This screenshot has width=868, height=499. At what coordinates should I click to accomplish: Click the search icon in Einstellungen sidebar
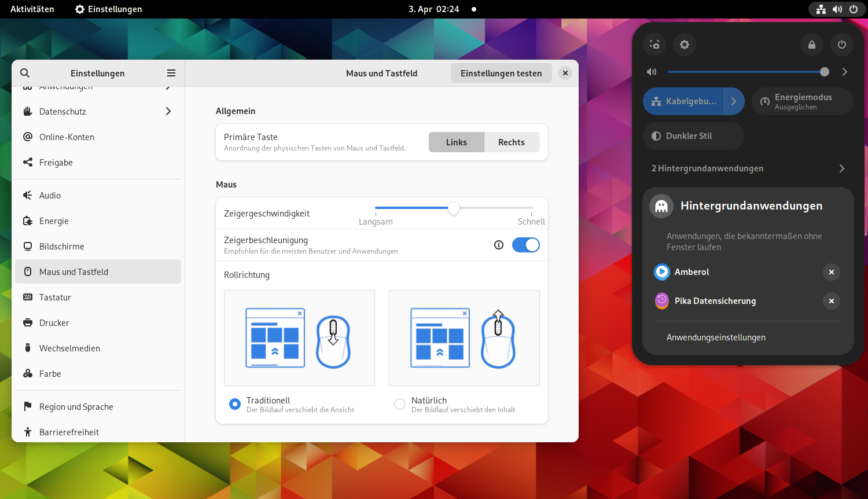(25, 73)
